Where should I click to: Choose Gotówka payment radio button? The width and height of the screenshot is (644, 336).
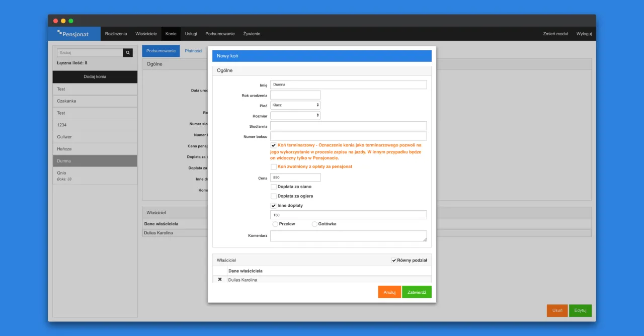(x=314, y=224)
